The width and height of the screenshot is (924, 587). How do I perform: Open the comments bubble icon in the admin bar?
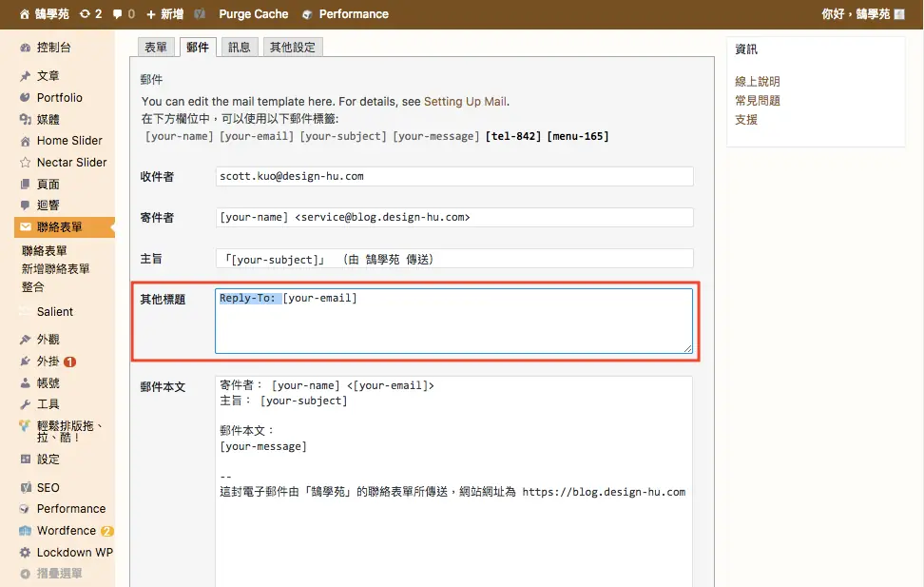click(x=117, y=14)
